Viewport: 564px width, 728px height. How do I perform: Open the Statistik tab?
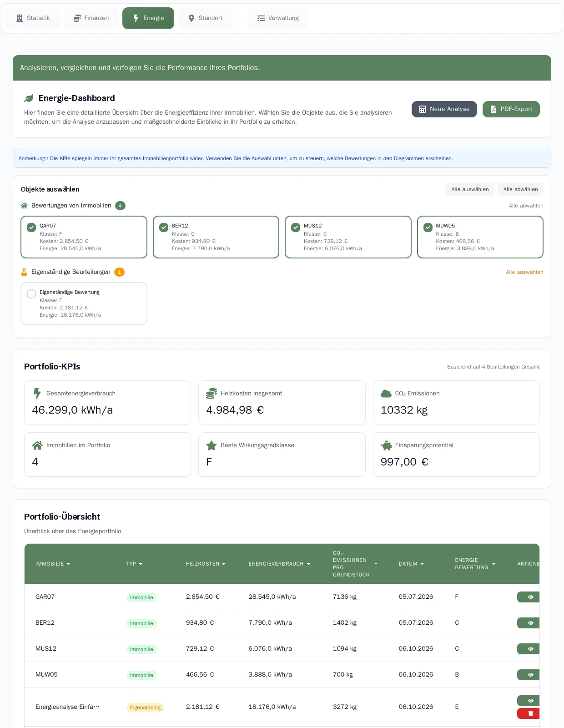33,18
